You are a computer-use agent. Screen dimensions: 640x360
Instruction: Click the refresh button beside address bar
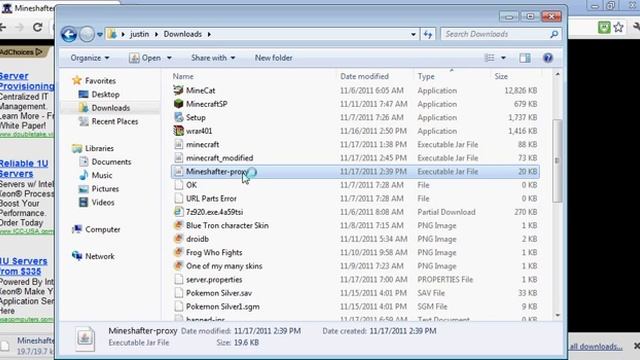click(x=428, y=34)
